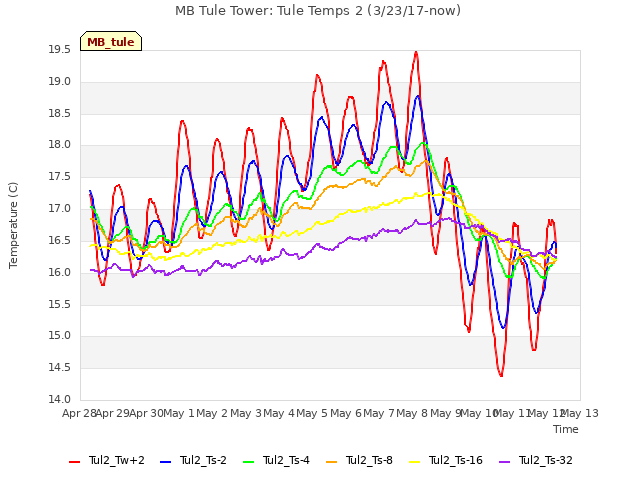
Task: Click the May 13 x-axis date label
Action: pos(580,413)
